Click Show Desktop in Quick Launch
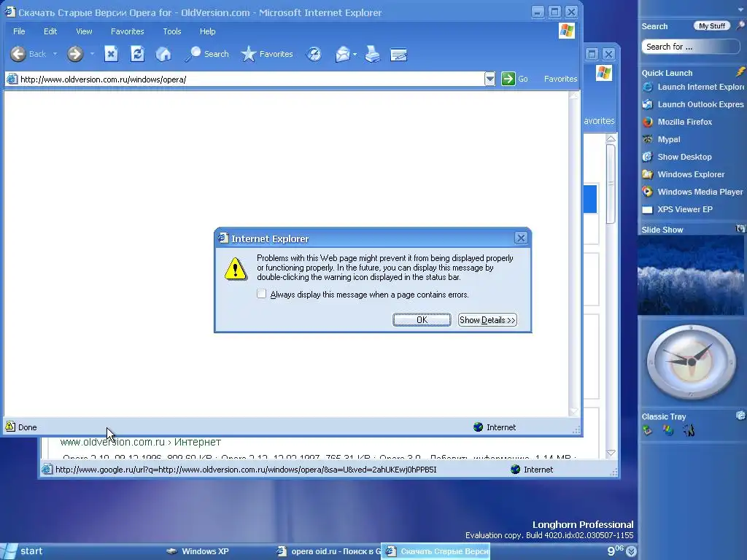Image resolution: width=747 pixels, height=560 pixels. (x=677, y=157)
